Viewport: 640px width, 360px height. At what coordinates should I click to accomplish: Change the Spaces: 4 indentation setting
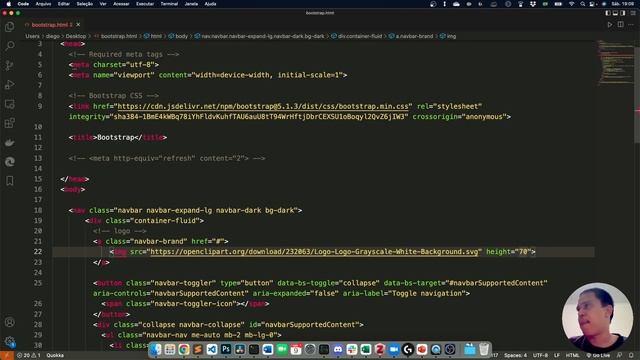515,356
